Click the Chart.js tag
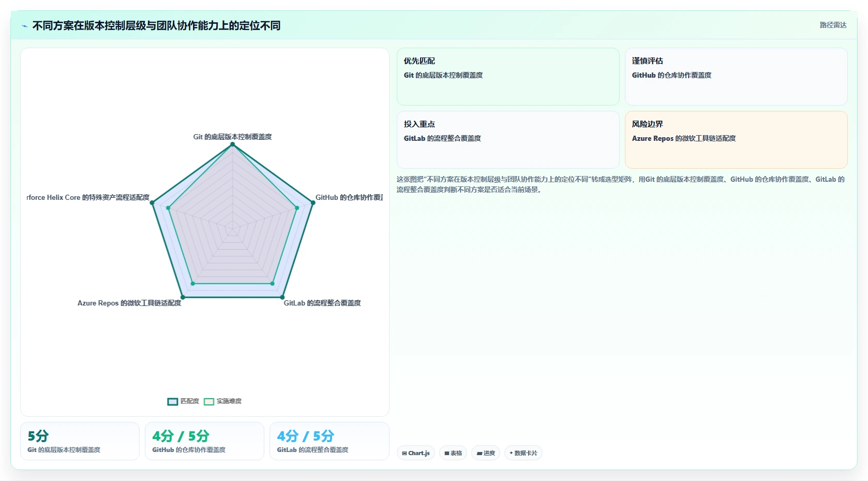 pyautogui.click(x=416, y=453)
